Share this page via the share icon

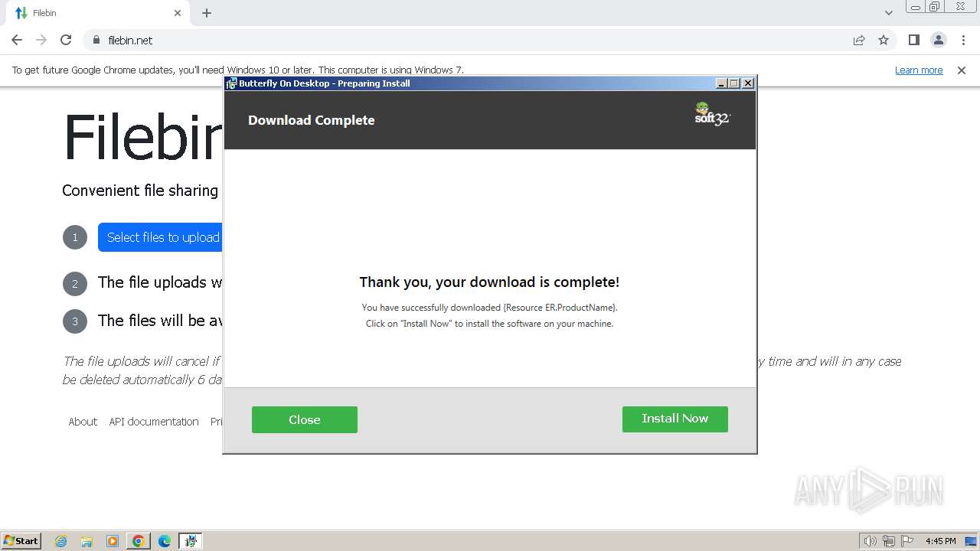[859, 40]
